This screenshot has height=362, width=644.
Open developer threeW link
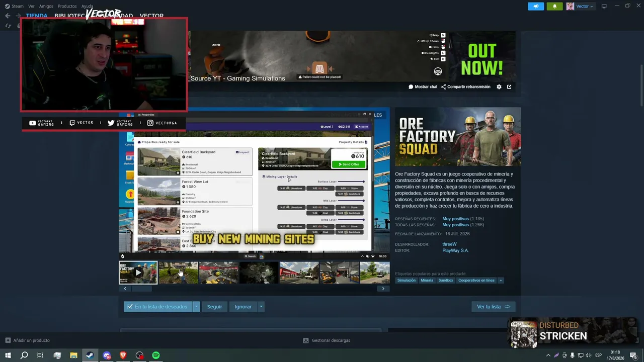click(x=449, y=244)
